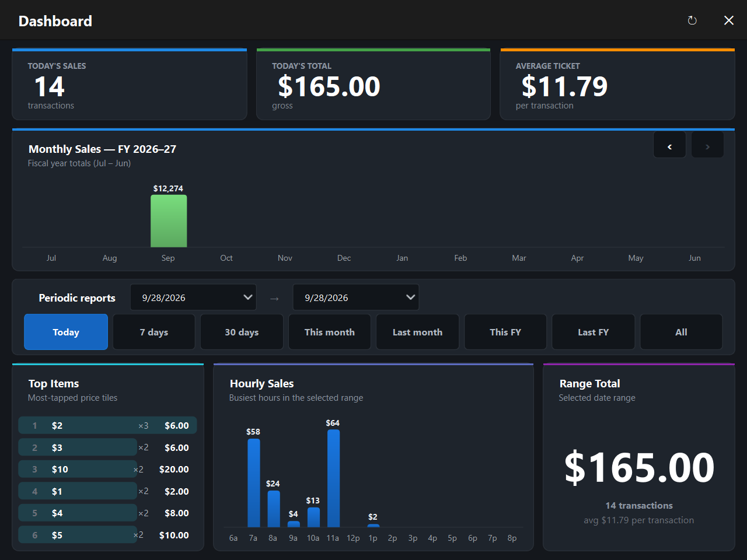
Task: Show Last month report
Action: pyautogui.click(x=417, y=332)
